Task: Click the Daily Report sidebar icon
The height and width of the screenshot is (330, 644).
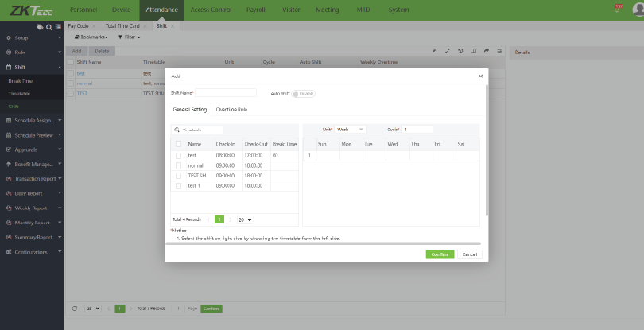Action: 8,193
